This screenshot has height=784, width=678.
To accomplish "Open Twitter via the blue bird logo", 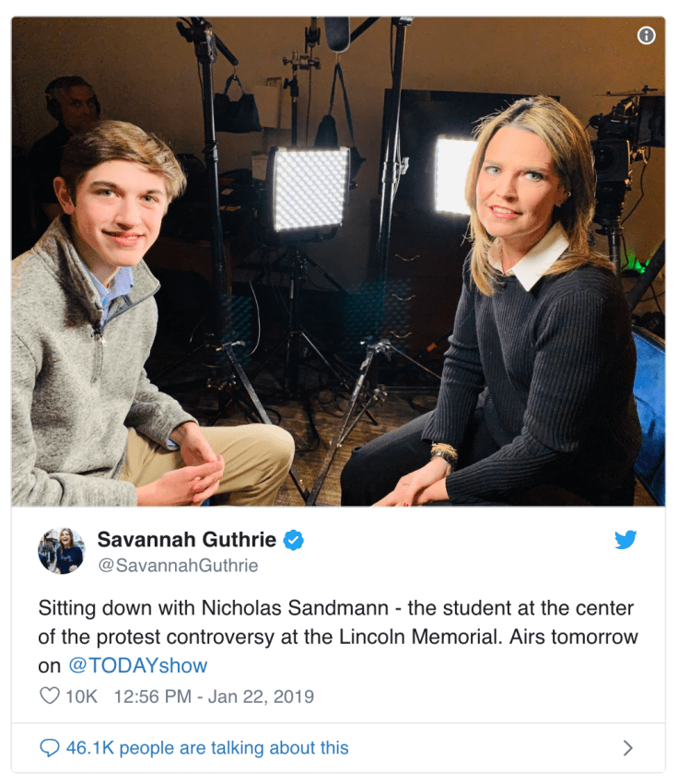I will pyautogui.click(x=625, y=540).
